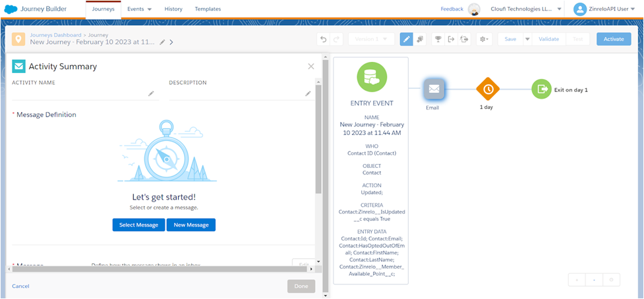This screenshot has width=644, height=299.
Task: Open journey settings gear menu
Action: click(x=484, y=40)
